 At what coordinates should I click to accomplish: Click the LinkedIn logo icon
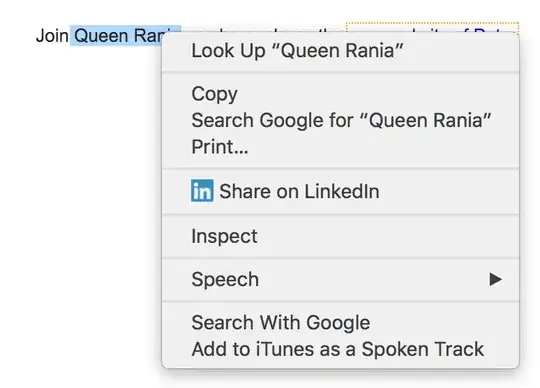[x=202, y=190]
